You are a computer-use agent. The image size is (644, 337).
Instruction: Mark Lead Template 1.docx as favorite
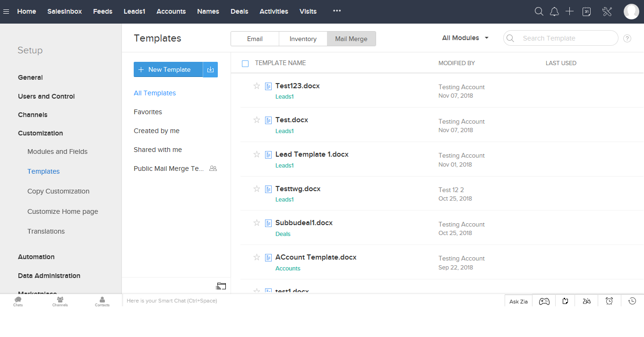[257, 154]
